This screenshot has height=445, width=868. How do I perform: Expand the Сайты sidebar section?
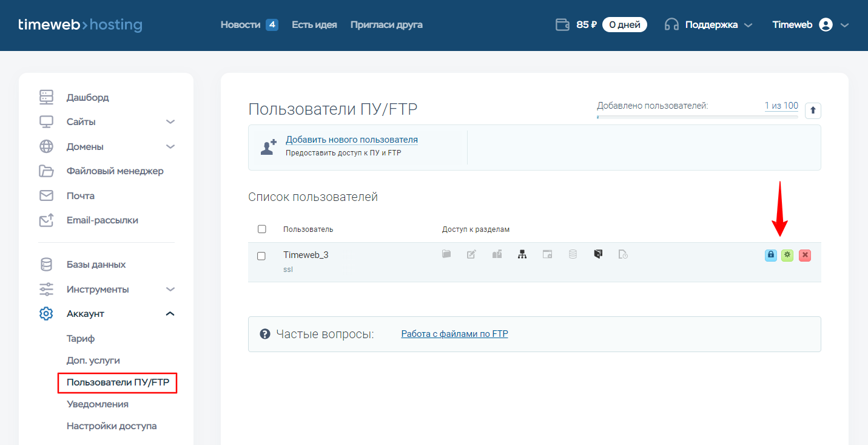click(170, 122)
